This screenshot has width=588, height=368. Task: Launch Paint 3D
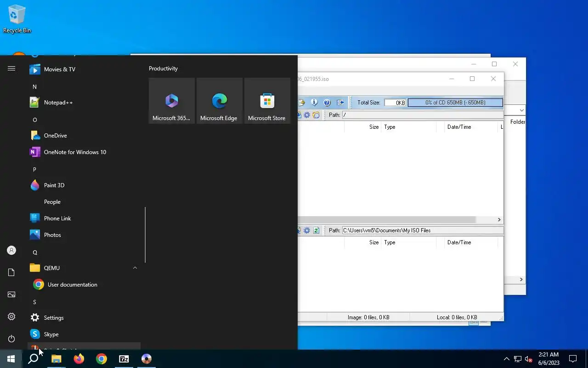(x=84, y=185)
